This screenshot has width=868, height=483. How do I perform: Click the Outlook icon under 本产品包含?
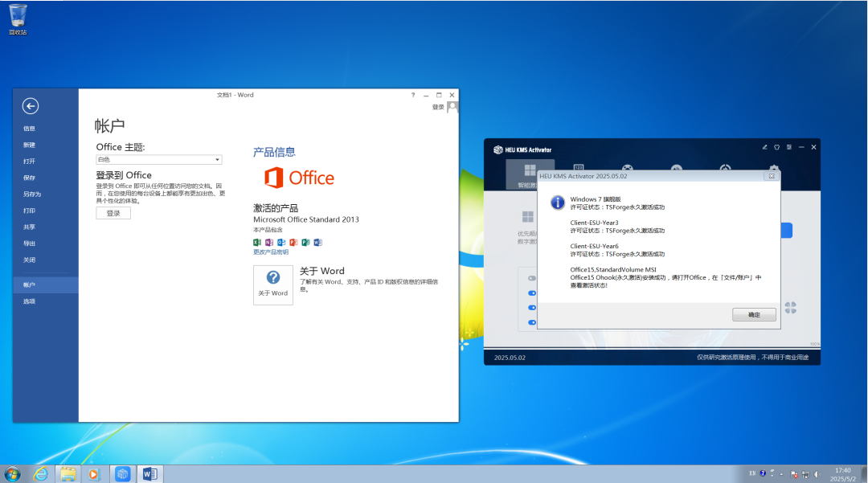coord(281,243)
